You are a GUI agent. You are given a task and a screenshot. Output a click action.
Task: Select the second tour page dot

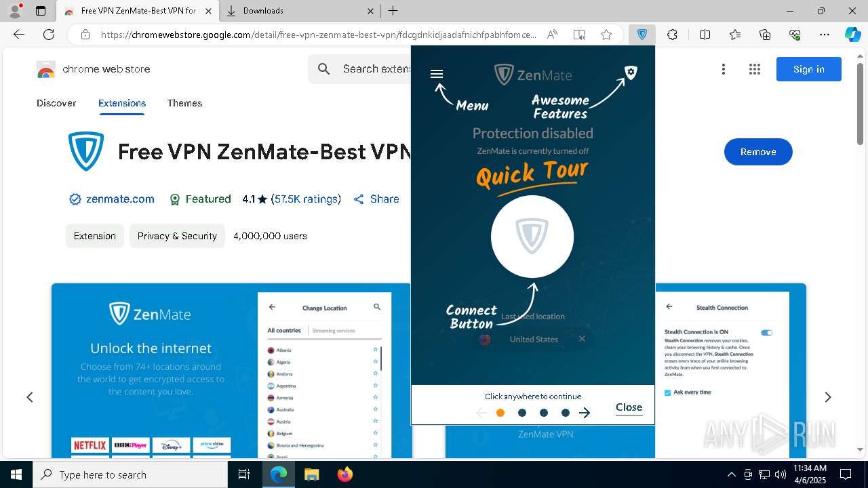[x=522, y=413]
